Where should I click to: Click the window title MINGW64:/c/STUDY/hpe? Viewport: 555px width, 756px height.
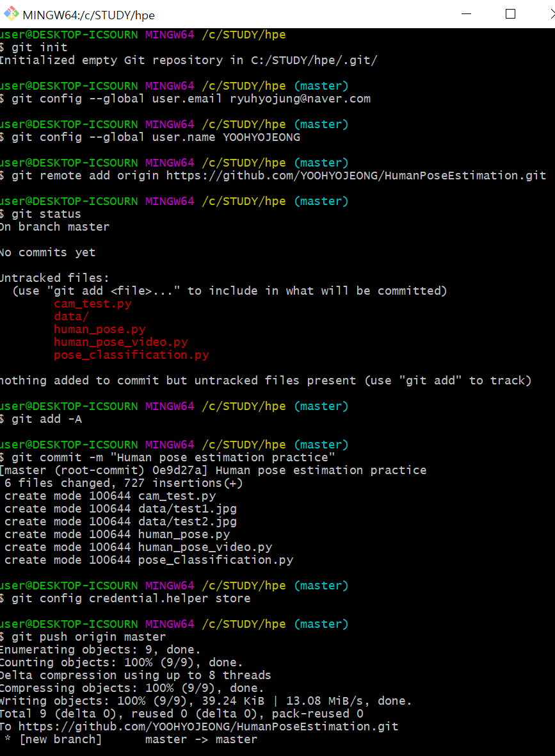[88, 15]
